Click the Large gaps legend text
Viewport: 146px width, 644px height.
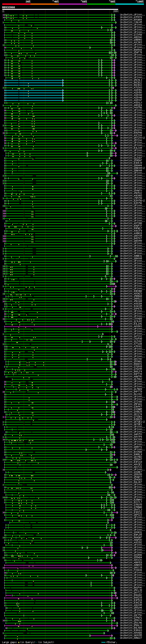(x=28, y=642)
